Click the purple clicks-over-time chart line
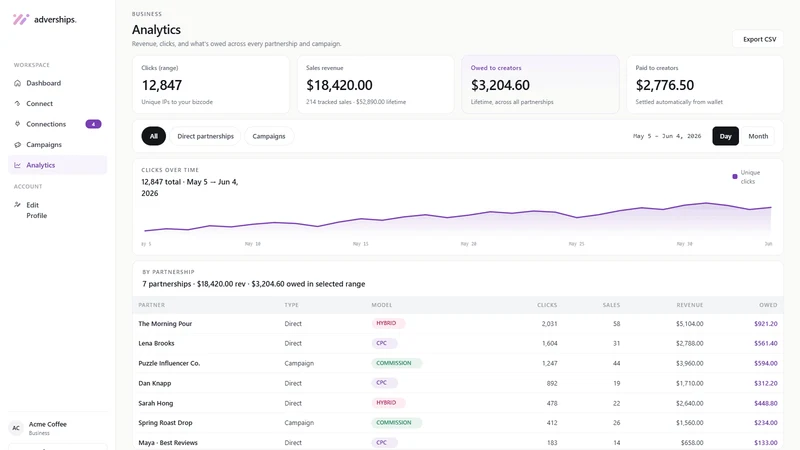This screenshot has width=800, height=450. tap(458, 214)
